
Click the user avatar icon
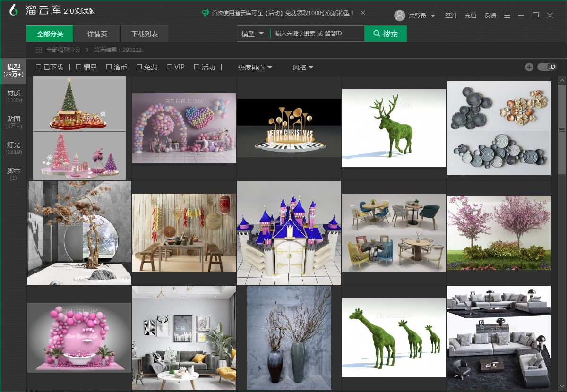point(400,16)
